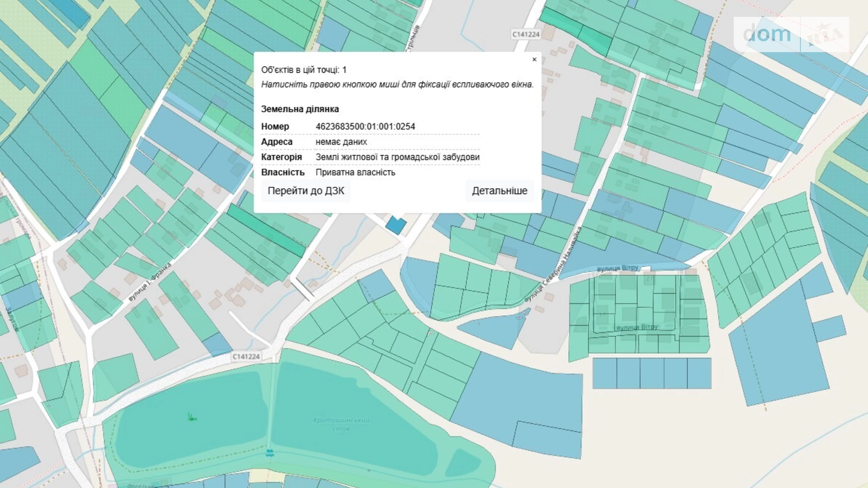Click the 'немає даних' address value

click(341, 142)
